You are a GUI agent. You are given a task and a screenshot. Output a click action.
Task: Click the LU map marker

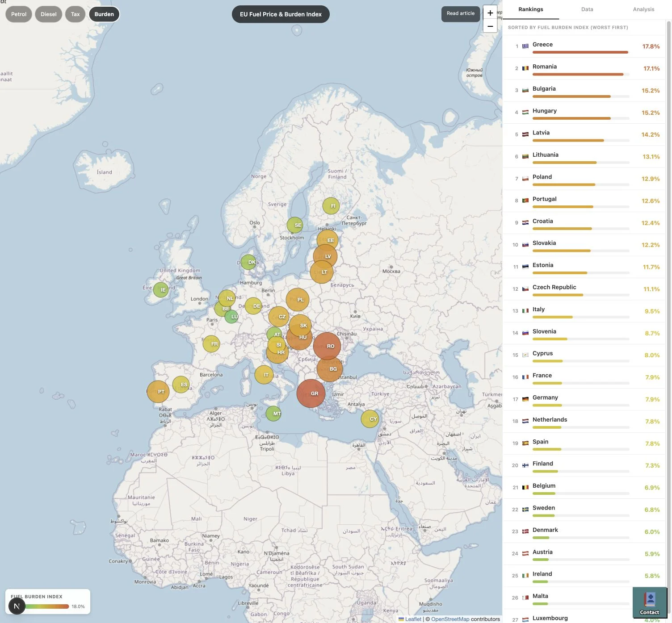[231, 317]
